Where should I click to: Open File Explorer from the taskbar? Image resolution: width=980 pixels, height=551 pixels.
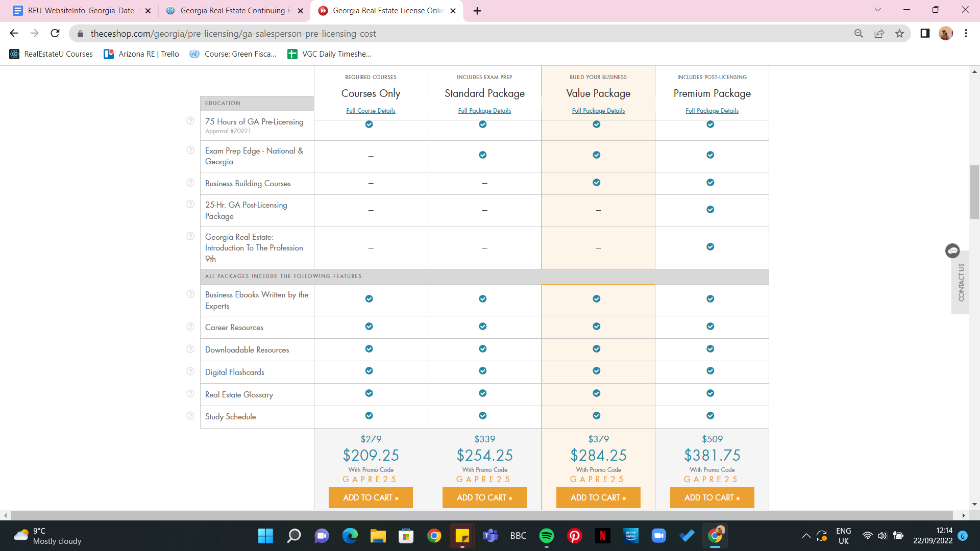[x=378, y=536]
